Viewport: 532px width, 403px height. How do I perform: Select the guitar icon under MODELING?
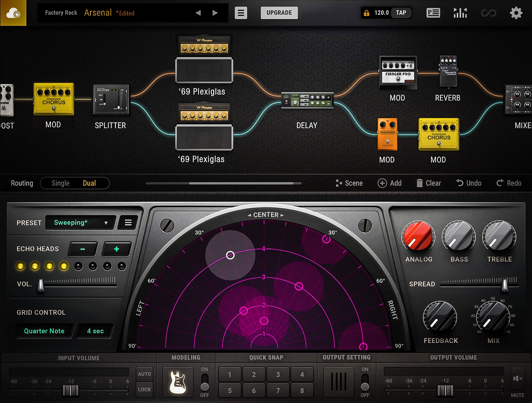[x=178, y=381]
